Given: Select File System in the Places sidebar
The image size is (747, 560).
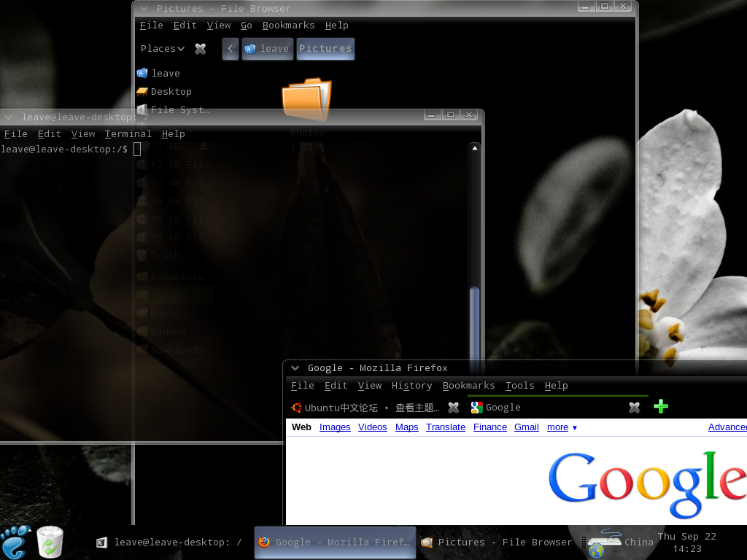Looking at the screenshot, I should tap(174, 109).
